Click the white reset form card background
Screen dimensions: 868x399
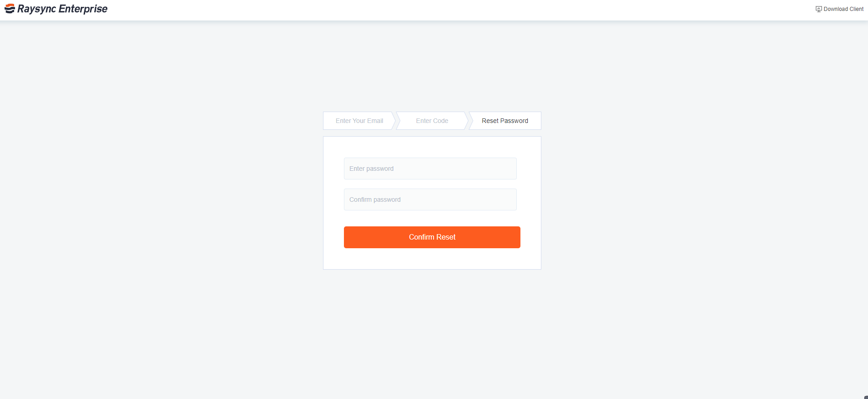coord(432,259)
